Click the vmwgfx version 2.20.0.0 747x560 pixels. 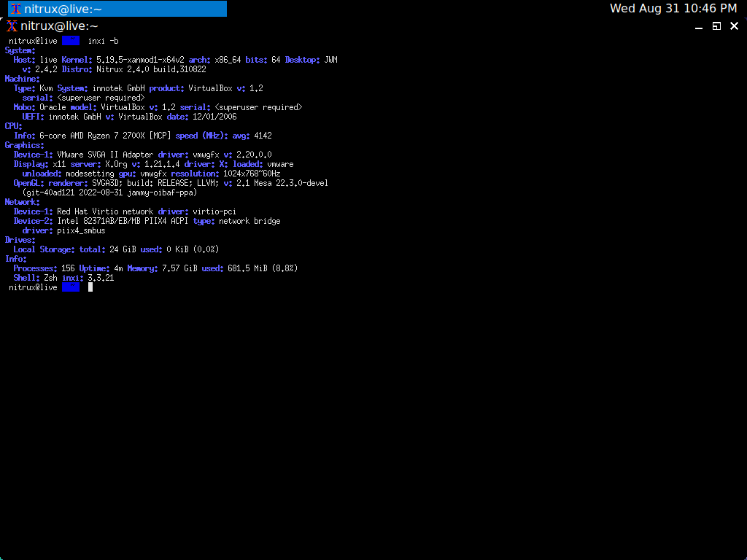coord(254,155)
